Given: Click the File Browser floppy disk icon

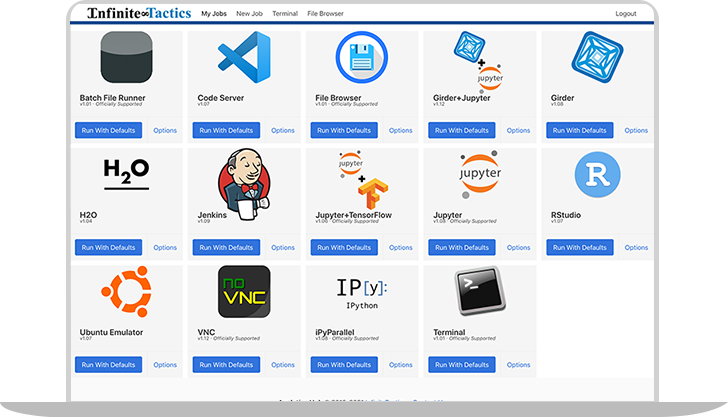Looking at the screenshot, I should pos(362,57).
